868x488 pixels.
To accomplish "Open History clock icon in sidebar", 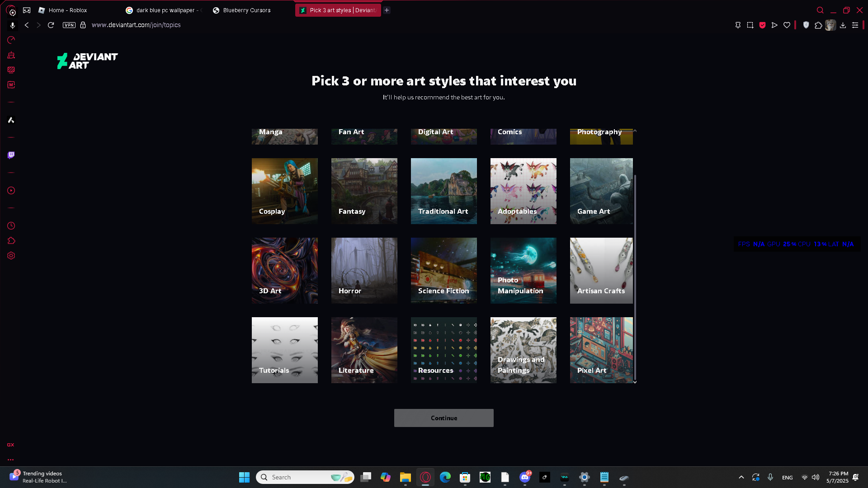I will pyautogui.click(x=11, y=226).
